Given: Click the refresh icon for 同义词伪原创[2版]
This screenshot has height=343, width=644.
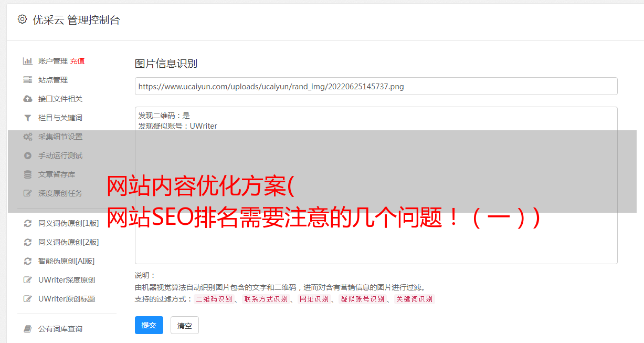Looking at the screenshot, I should point(28,242).
